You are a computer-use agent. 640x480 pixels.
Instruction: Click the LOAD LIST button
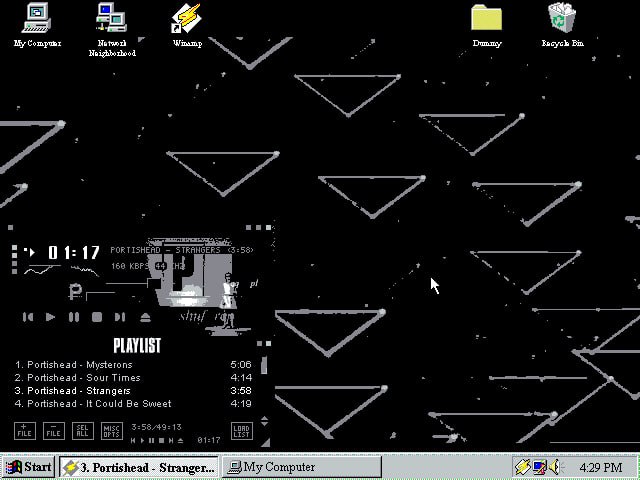click(x=242, y=431)
